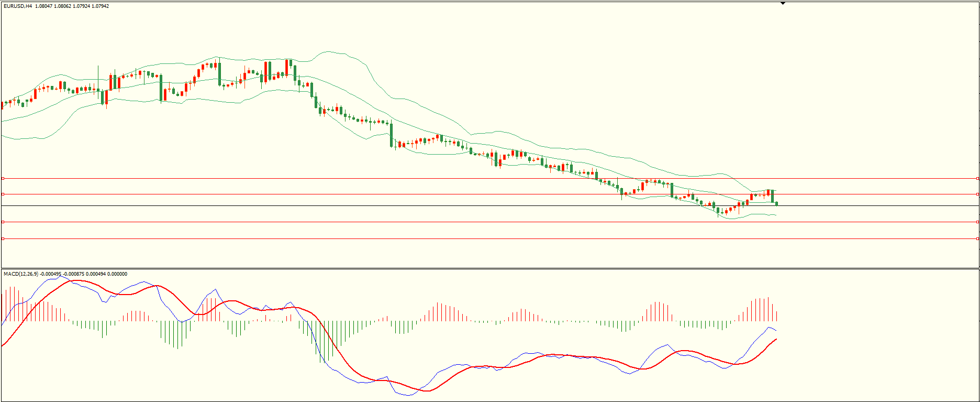
Task: Click the black current-price horizontal line
Action: click(x=490, y=206)
